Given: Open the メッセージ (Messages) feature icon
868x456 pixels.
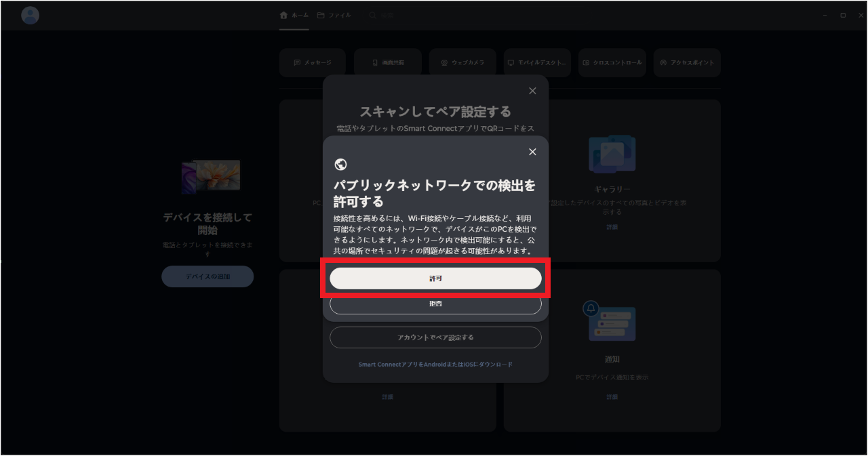Looking at the screenshot, I should pos(312,62).
